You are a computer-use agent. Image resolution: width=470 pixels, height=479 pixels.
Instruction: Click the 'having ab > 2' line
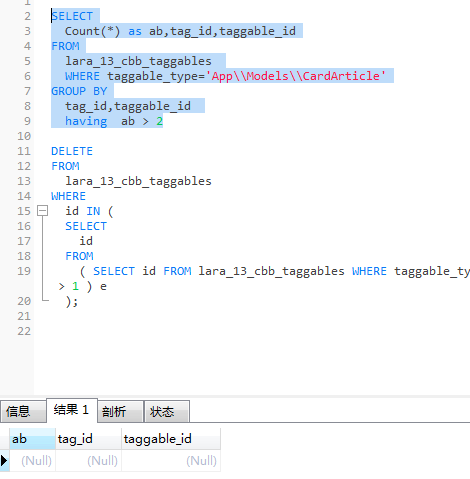pyautogui.click(x=114, y=121)
